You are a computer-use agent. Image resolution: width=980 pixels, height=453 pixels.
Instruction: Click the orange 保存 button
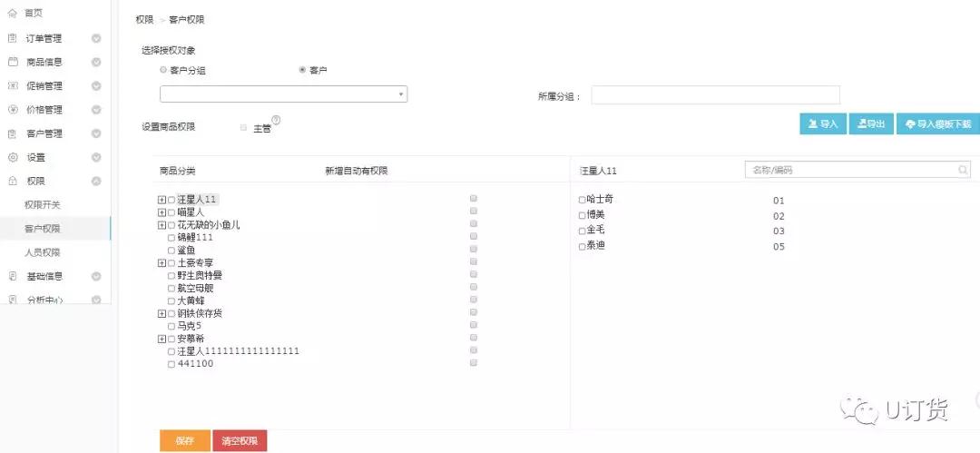[x=185, y=440]
